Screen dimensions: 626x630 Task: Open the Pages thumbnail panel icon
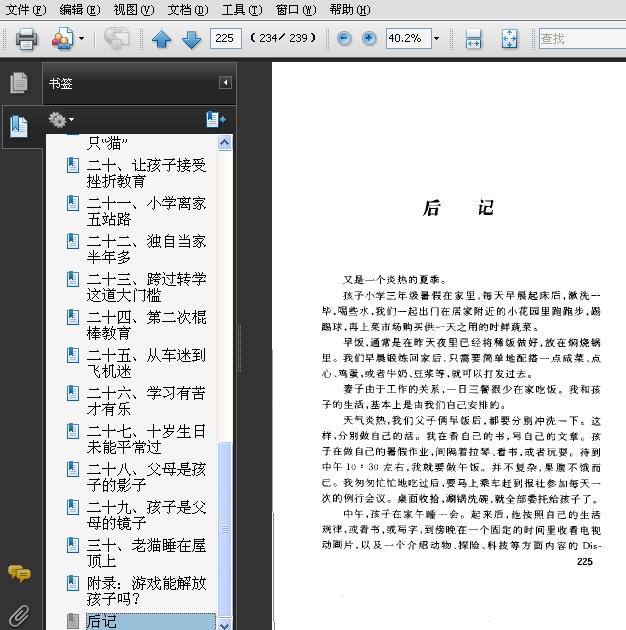tap(19, 83)
